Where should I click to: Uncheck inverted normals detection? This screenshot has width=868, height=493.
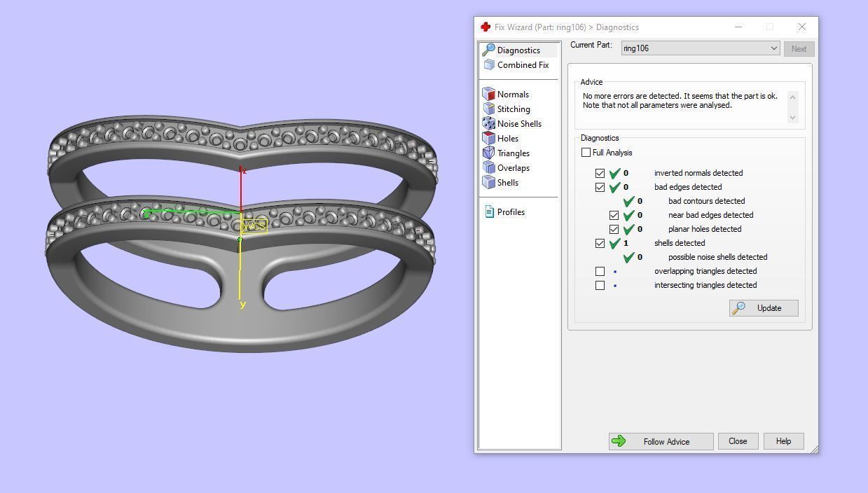[600, 173]
